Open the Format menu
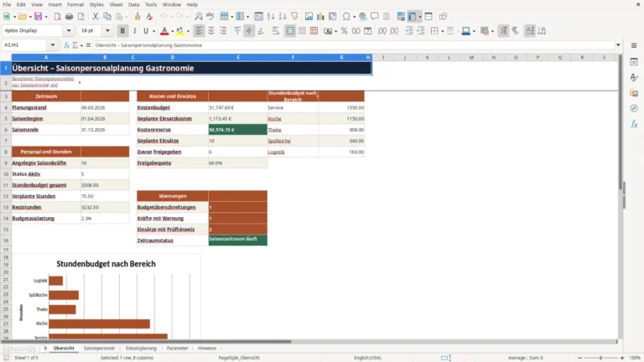 click(75, 4)
